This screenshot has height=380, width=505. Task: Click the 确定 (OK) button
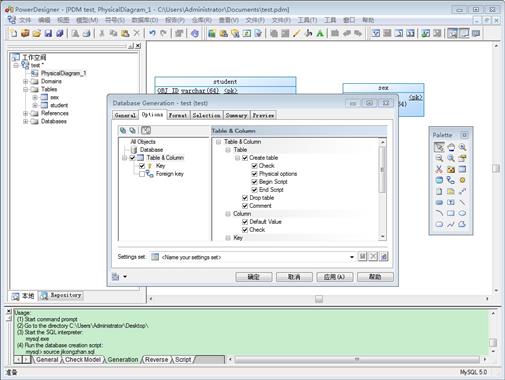click(x=254, y=277)
